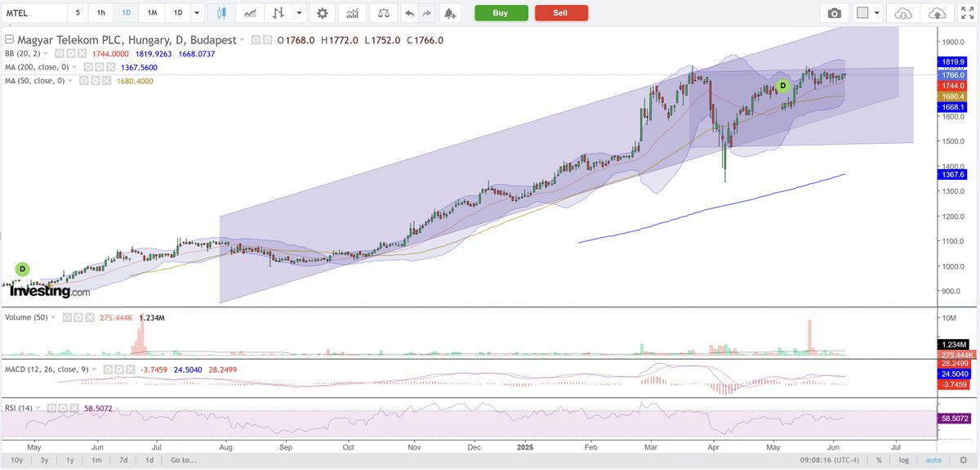The image size is (980, 470).
Task: Open MA 50 settings gear
Action: coord(95,81)
